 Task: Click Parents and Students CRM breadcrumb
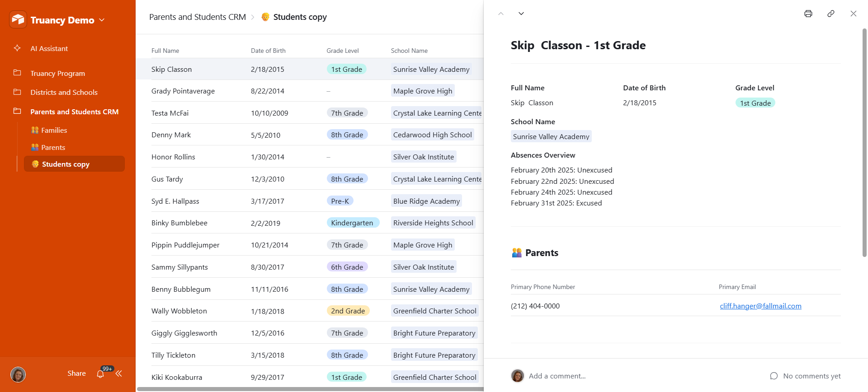click(198, 17)
